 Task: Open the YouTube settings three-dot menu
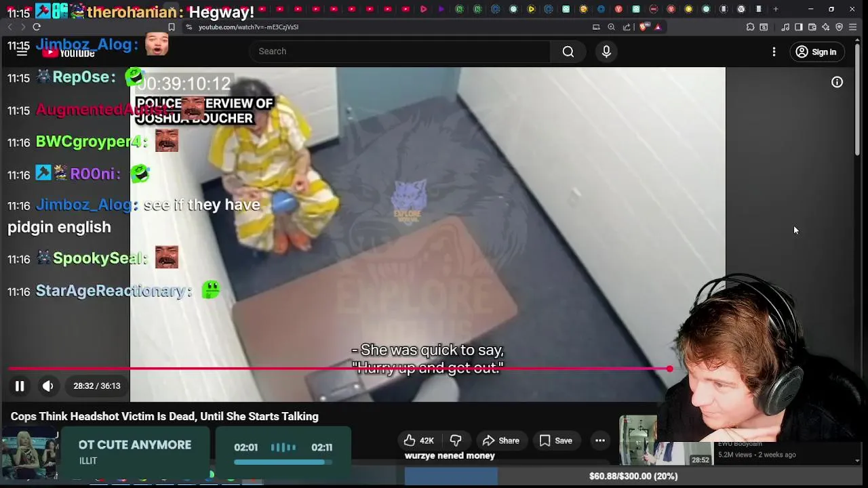(774, 52)
